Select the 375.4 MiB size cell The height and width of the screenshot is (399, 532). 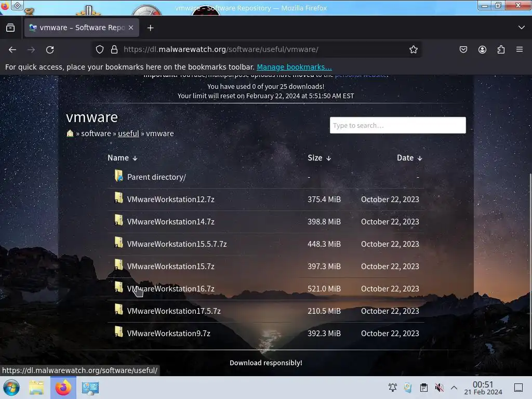(324, 199)
